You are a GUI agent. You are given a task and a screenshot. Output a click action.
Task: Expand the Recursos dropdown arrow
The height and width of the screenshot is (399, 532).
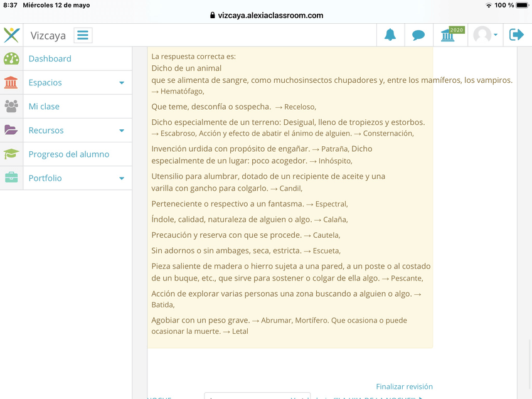pos(122,130)
